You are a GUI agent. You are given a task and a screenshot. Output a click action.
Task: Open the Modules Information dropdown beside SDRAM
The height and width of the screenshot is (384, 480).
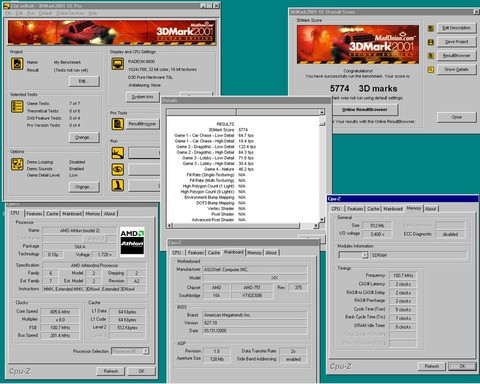point(365,255)
